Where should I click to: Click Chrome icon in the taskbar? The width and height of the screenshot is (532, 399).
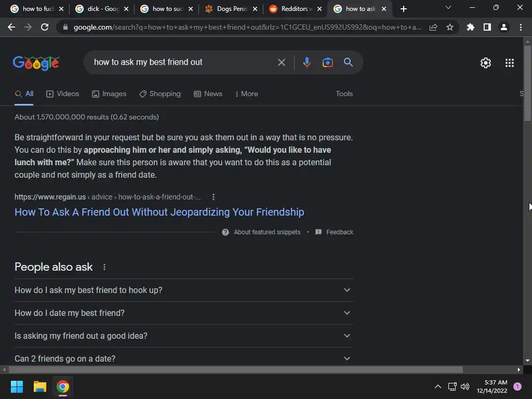coord(63,387)
